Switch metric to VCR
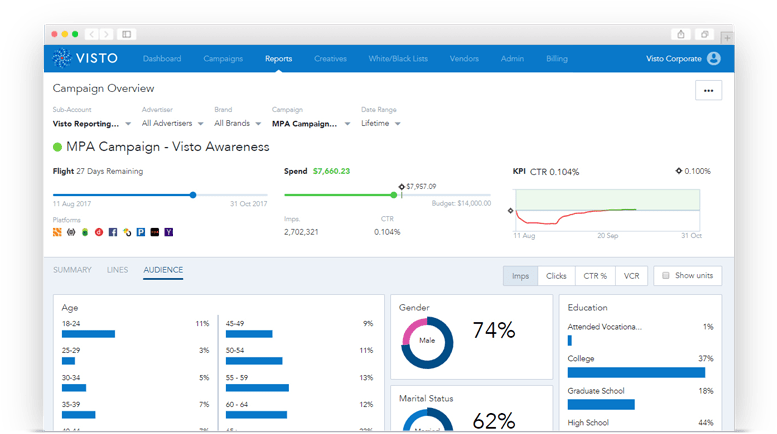 pyautogui.click(x=631, y=276)
